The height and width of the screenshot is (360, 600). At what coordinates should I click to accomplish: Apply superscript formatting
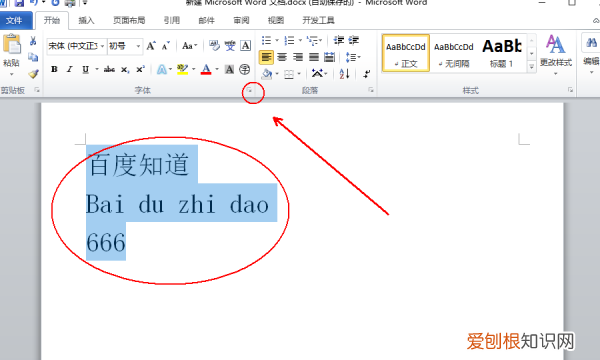(x=140, y=69)
